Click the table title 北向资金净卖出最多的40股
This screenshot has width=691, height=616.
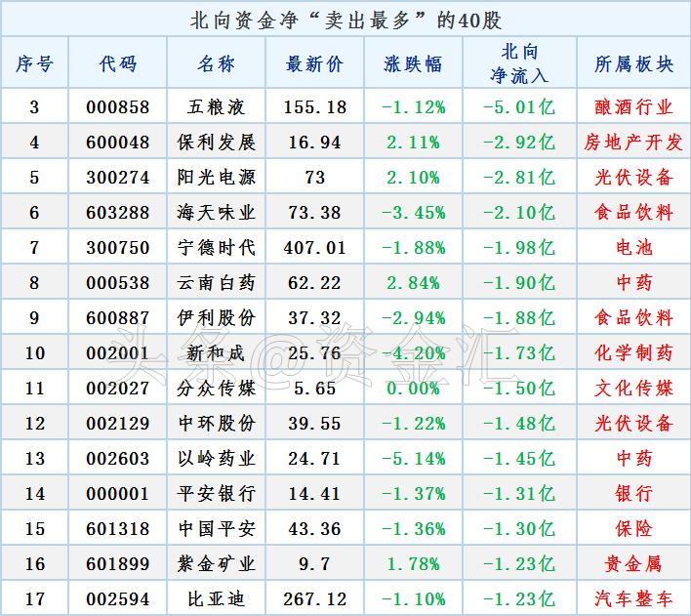[345, 21]
